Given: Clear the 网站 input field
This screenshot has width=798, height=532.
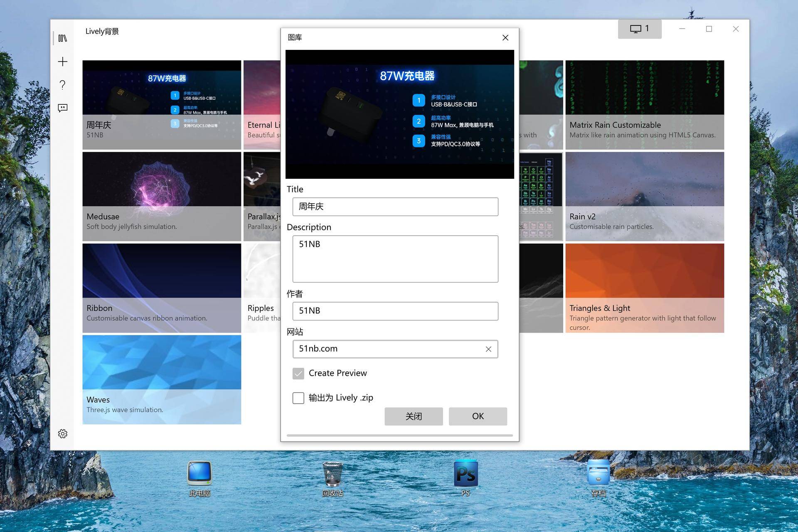Looking at the screenshot, I should click(x=488, y=349).
